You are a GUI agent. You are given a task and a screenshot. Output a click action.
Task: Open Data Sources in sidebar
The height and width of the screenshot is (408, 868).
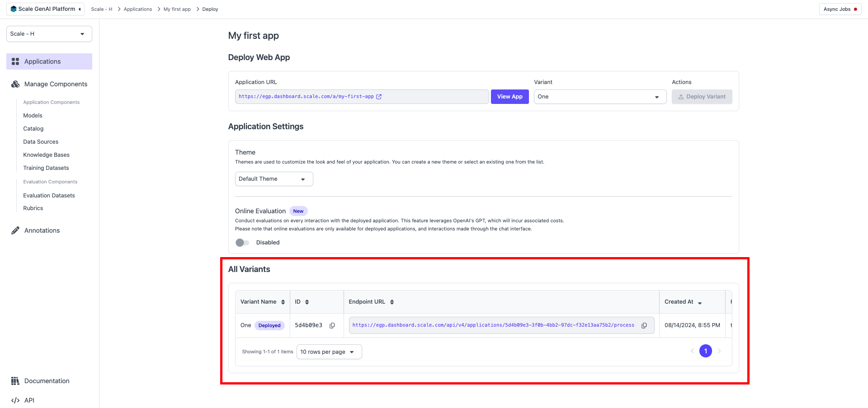[41, 142]
